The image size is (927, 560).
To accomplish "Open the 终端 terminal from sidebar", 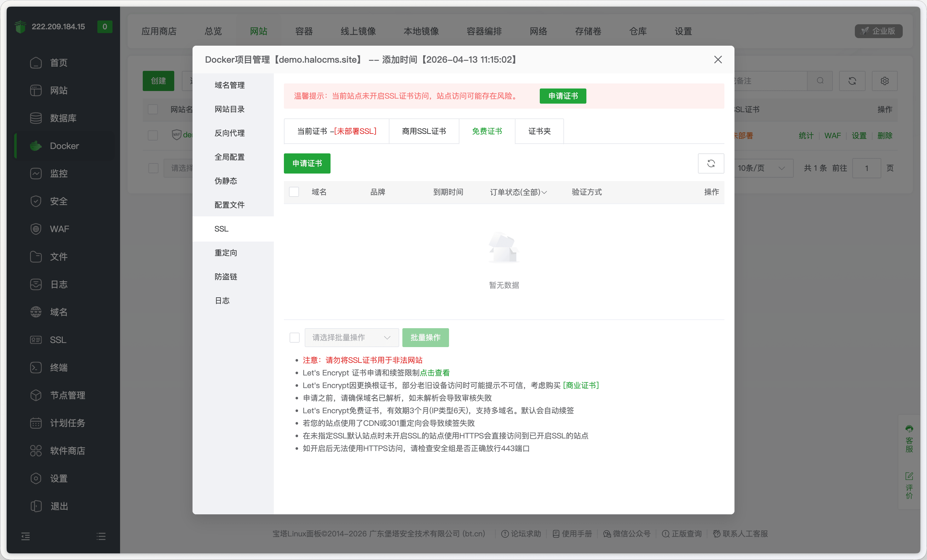I will point(59,368).
